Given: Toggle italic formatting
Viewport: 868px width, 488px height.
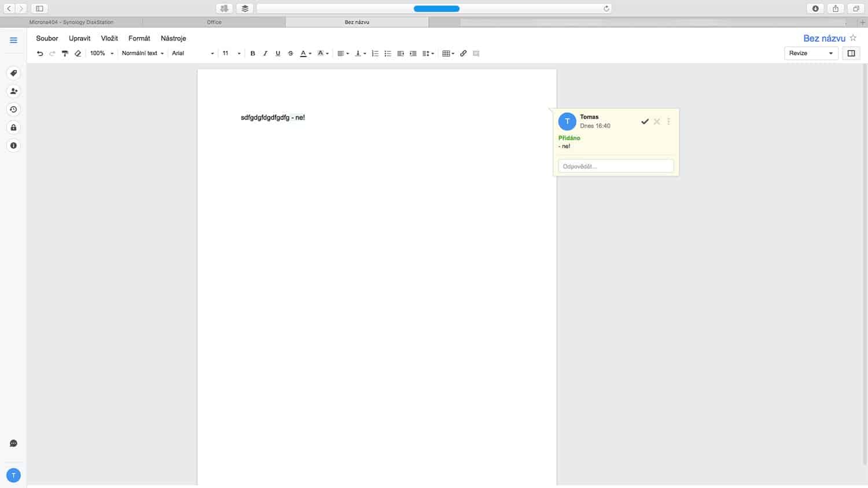Looking at the screenshot, I should click(265, 53).
